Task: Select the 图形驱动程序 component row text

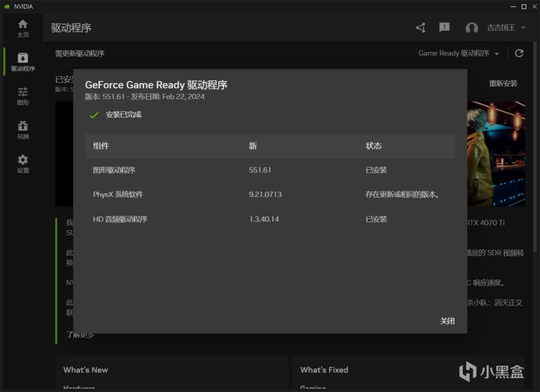Action: [x=114, y=170]
